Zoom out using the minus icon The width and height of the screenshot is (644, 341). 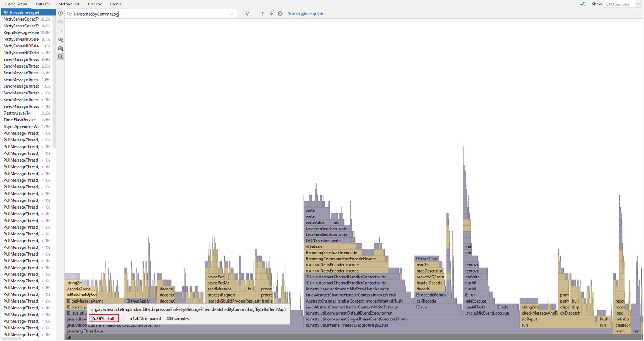pos(60,21)
